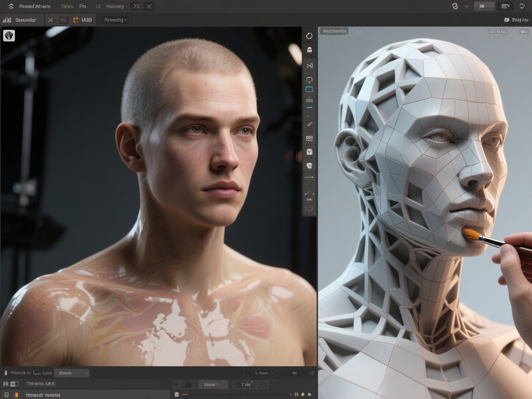Select the rectangle selection tool in the toolbar

pyautogui.click(x=309, y=89)
